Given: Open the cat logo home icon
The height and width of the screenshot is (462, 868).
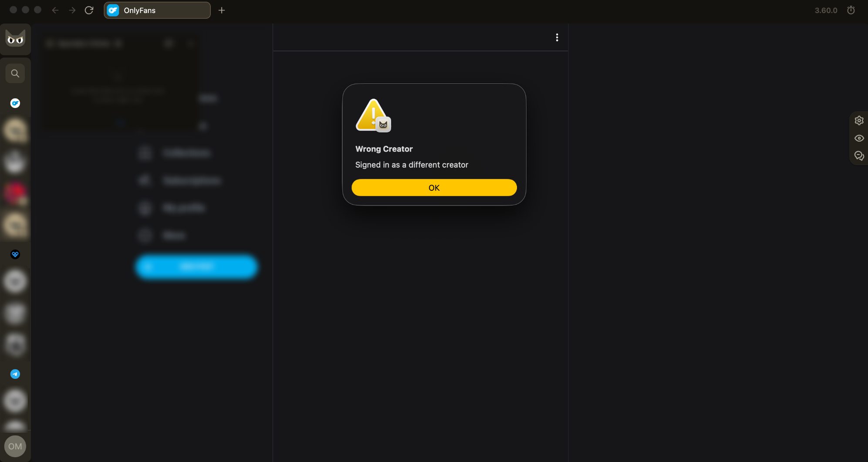Looking at the screenshot, I should [15, 39].
